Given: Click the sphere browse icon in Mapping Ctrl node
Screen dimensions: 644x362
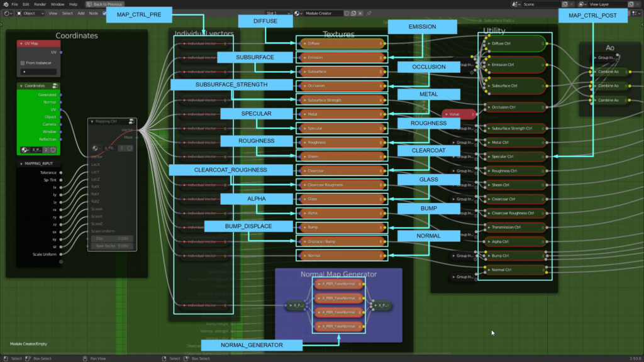Looking at the screenshot, I should tap(96, 148).
